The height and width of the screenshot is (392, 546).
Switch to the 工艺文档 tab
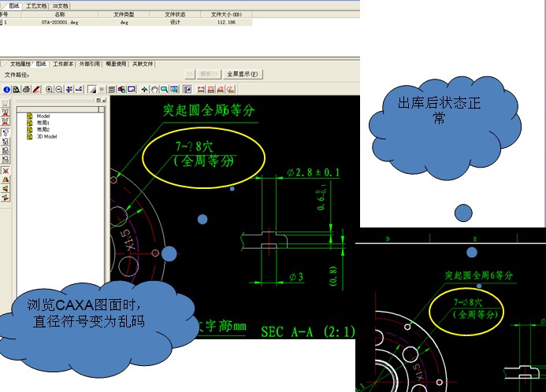pos(36,6)
